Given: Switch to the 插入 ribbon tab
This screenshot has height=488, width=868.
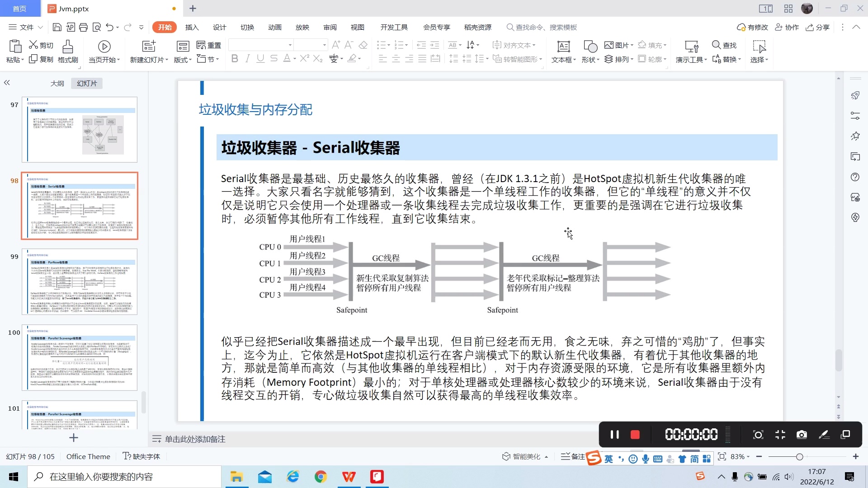Looking at the screenshot, I should [192, 27].
